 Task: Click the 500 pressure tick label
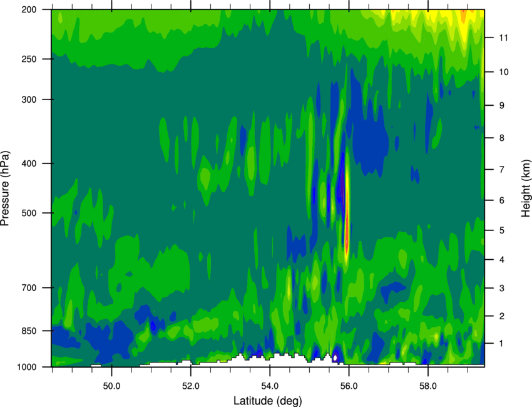(29, 213)
